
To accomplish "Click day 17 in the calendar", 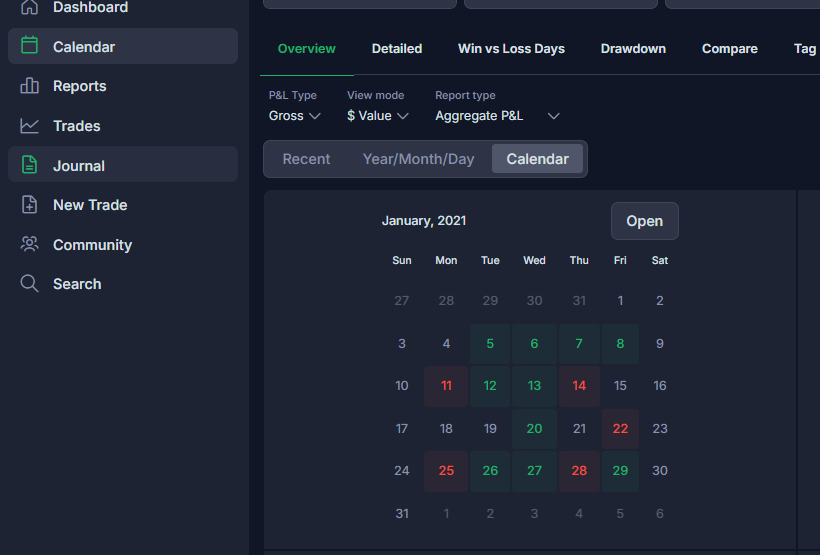I will pos(402,429).
